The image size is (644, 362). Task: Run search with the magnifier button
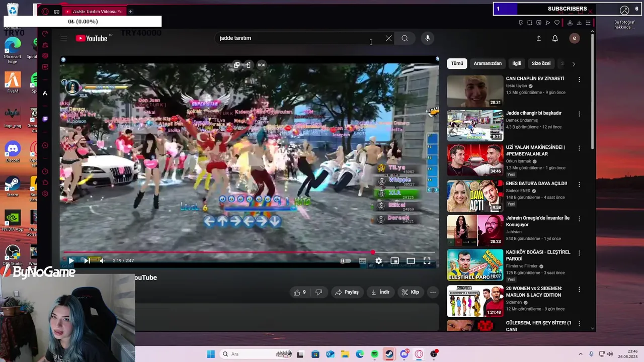click(x=405, y=38)
